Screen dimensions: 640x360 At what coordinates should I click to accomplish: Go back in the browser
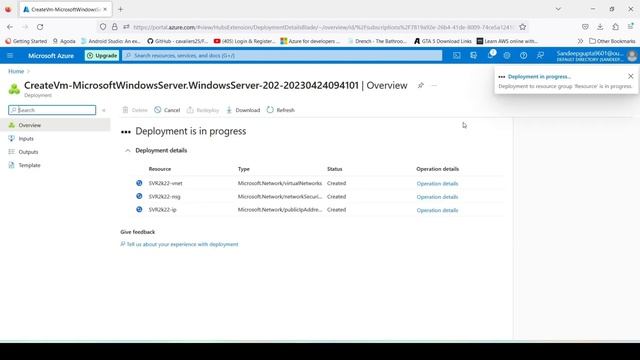coord(10,27)
